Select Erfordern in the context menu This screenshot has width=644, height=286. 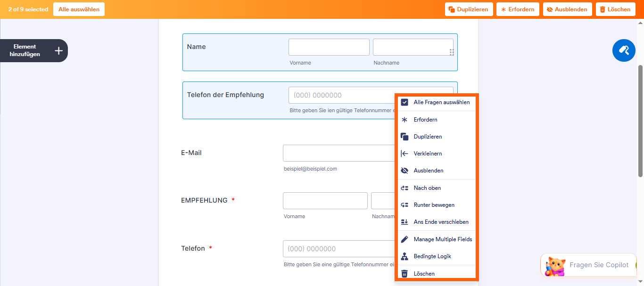437,120
